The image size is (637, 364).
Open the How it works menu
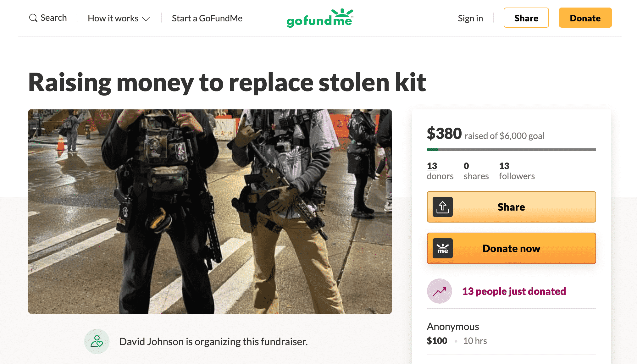[119, 18]
